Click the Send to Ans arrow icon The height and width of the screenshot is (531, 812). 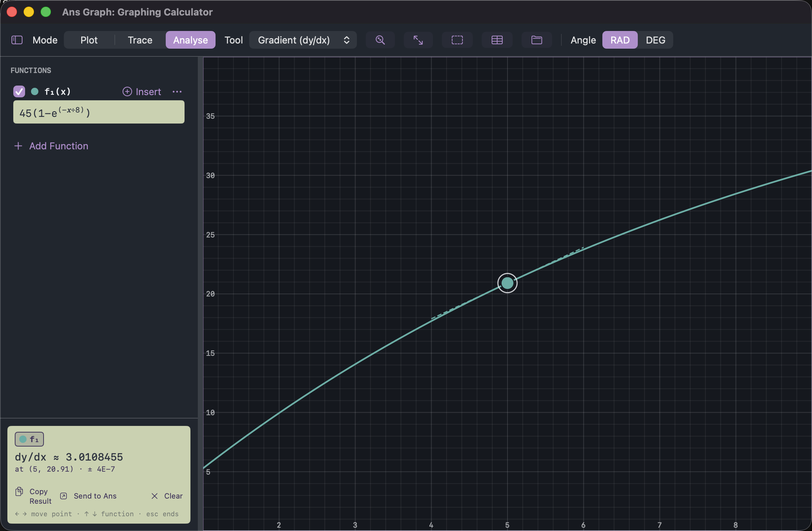(x=63, y=496)
